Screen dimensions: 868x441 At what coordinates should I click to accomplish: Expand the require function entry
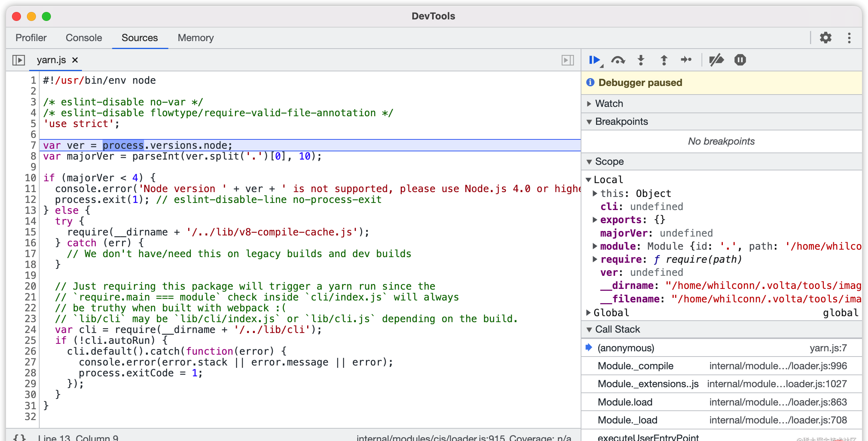pos(595,259)
